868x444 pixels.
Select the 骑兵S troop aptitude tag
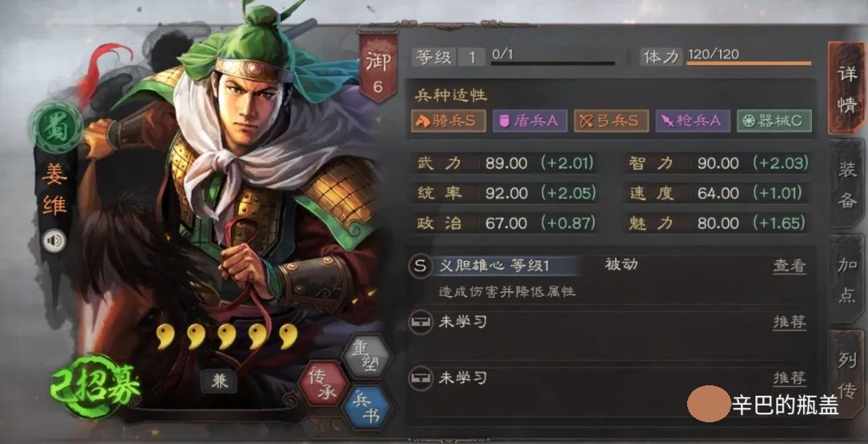pos(448,121)
